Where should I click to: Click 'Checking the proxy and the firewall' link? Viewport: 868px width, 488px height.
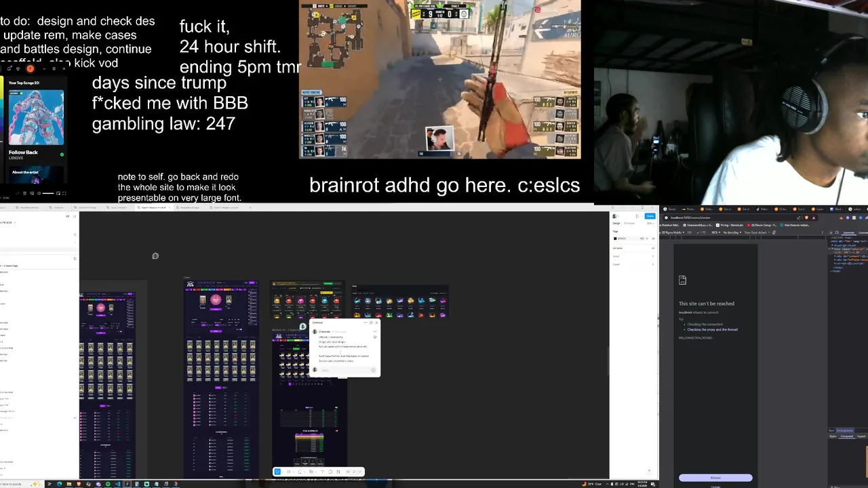tap(712, 329)
